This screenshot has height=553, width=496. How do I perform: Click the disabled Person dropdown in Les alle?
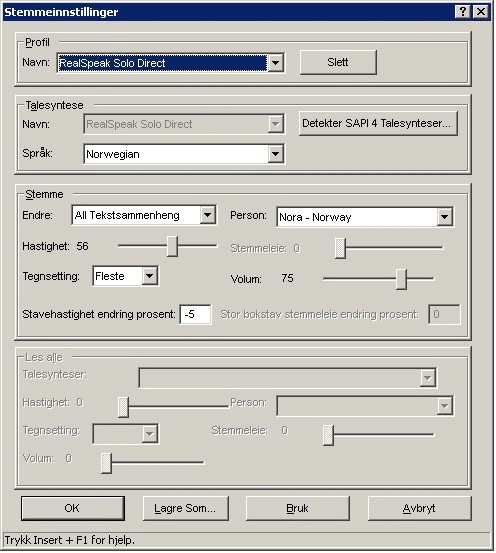click(x=365, y=406)
